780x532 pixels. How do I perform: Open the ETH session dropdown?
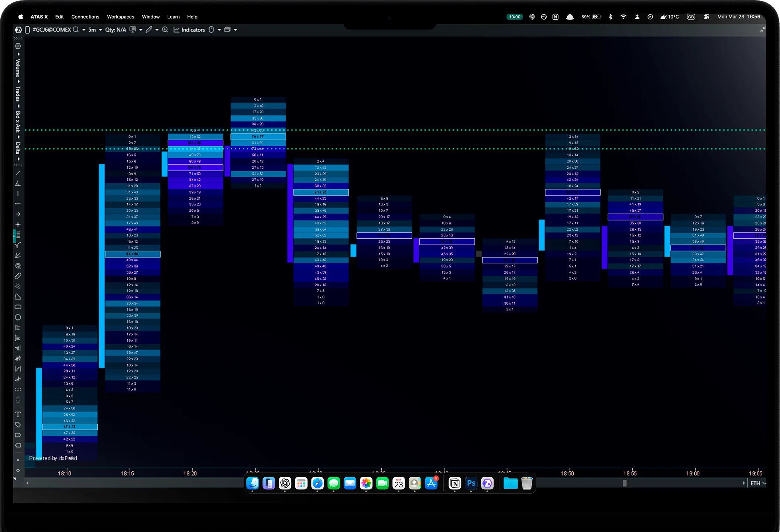[x=758, y=483]
